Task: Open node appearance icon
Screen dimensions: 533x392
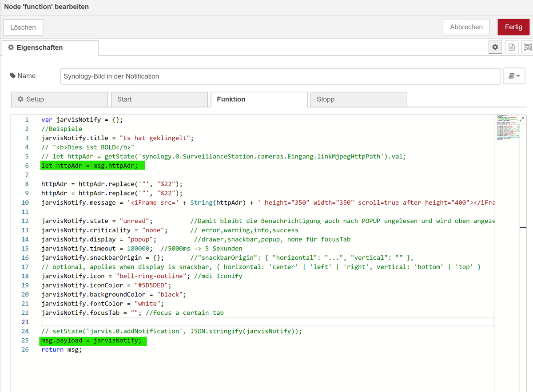Action: point(527,47)
